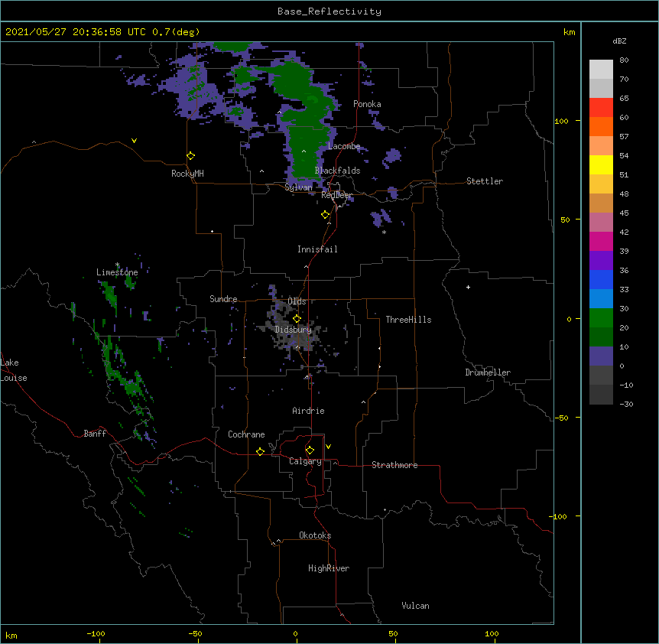Select the Innisfail label

click(x=317, y=249)
